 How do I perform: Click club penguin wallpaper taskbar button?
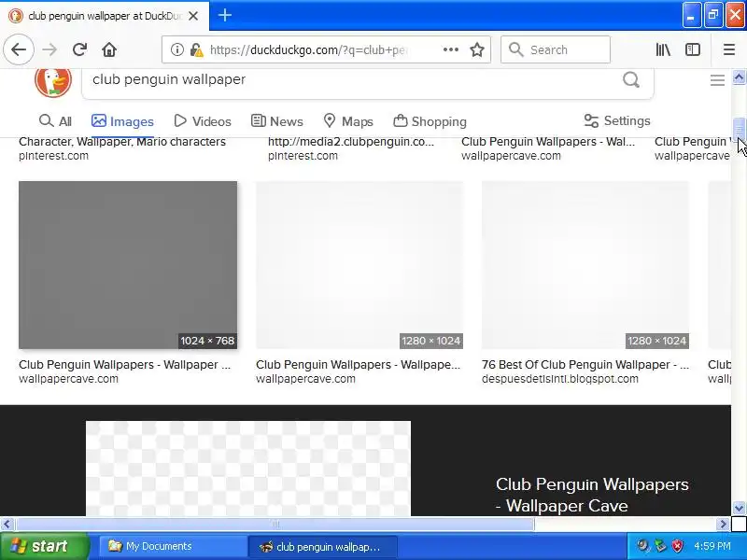tap(322, 547)
